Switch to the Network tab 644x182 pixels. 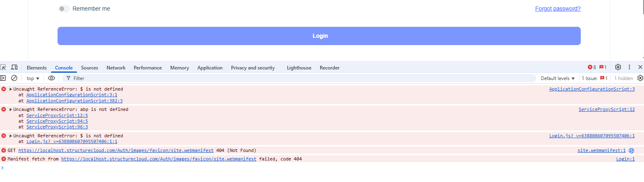coord(116,68)
